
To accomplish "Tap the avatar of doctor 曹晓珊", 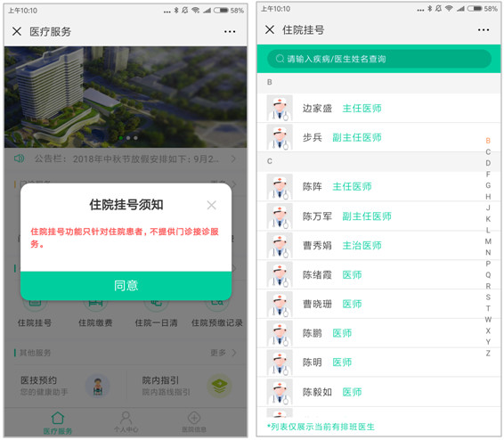I will [280, 304].
